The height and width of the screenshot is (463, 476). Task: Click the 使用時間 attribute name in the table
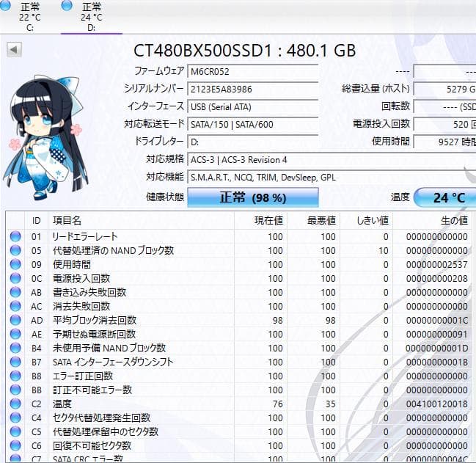tap(72, 264)
